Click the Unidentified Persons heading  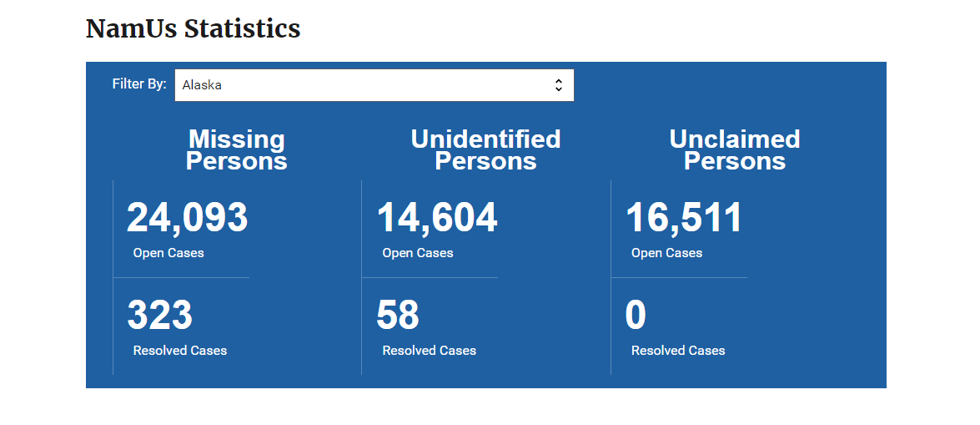click(x=485, y=149)
